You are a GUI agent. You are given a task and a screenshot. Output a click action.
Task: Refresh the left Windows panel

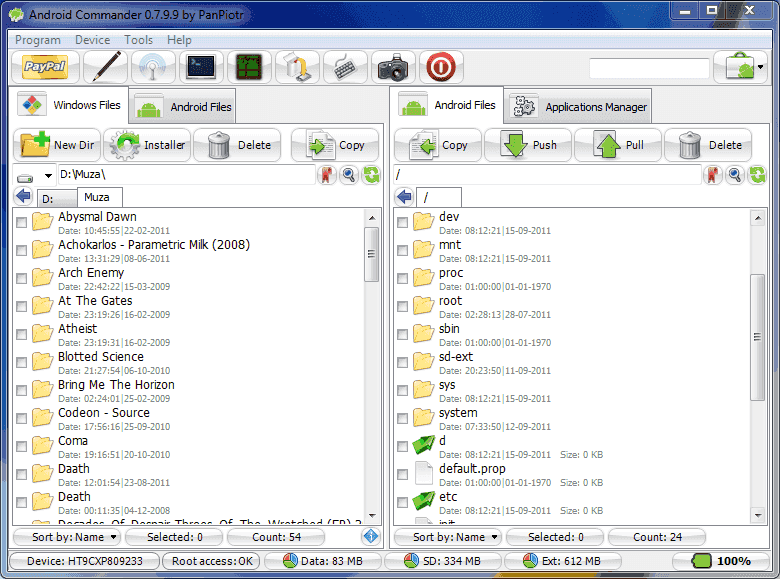pos(371,175)
